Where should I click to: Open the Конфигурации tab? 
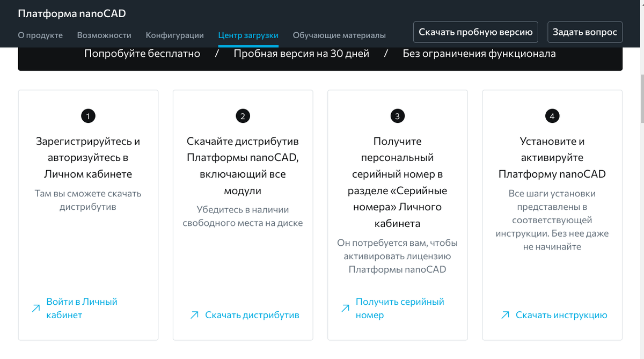(x=174, y=35)
